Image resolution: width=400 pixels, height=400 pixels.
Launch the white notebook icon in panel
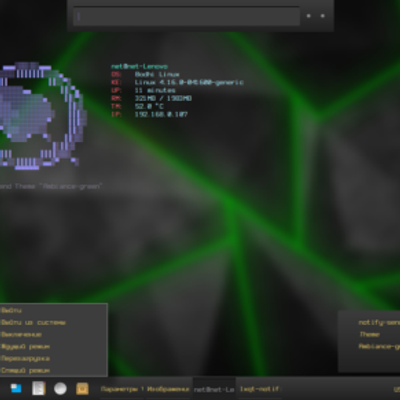click(x=38, y=388)
